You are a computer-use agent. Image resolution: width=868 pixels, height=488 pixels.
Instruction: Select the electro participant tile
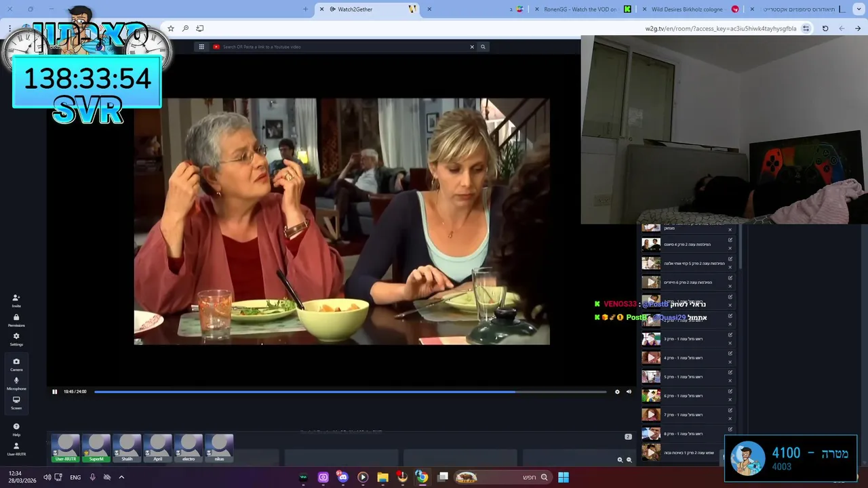click(x=189, y=449)
